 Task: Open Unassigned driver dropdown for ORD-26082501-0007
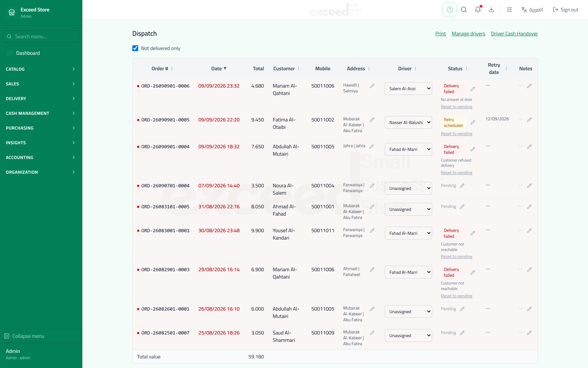(x=408, y=335)
